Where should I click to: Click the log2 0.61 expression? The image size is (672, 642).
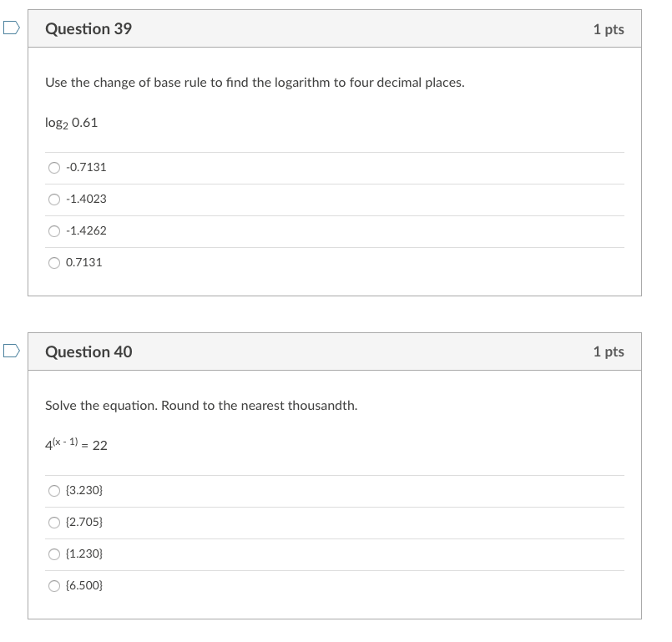pyautogui.click(x=71, y=122)
